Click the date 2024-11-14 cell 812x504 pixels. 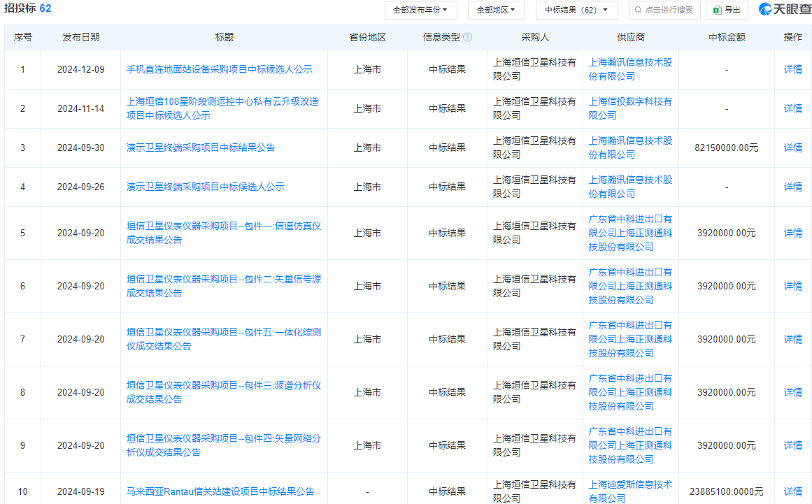tap(81, 108)
